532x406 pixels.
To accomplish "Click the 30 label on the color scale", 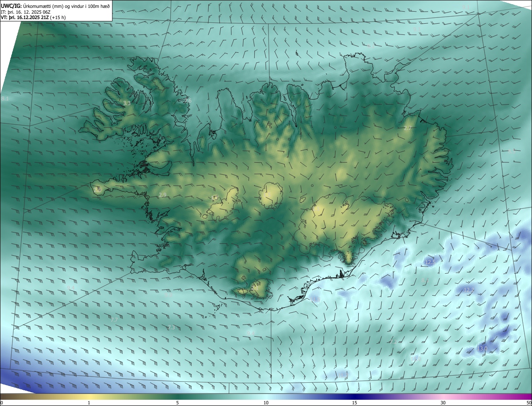I will coord(443,403).
